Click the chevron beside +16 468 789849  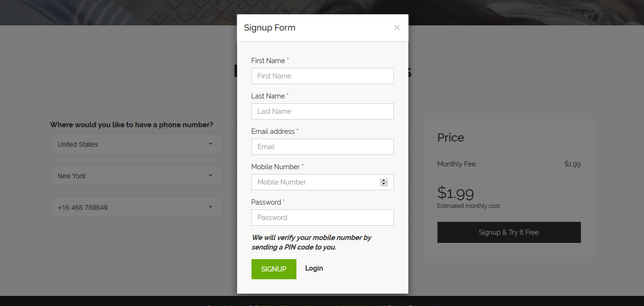point(210,207)
